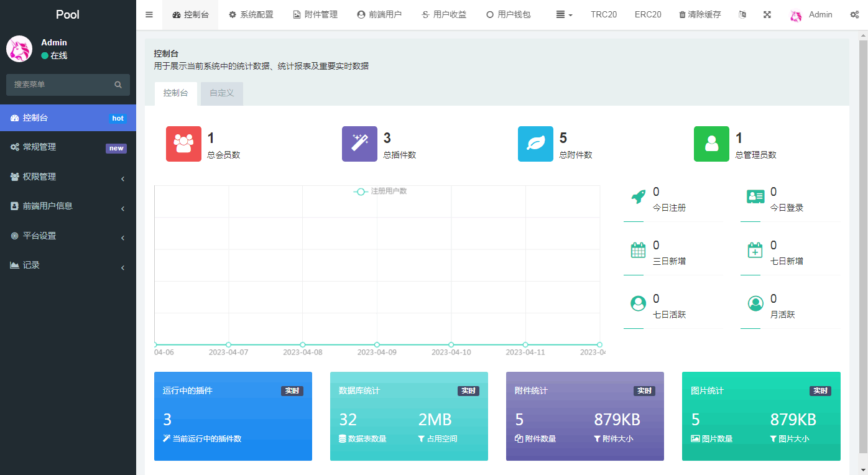
Task: Expand the 前端用户信息 sidebar menu
Action: click(68, 206)
